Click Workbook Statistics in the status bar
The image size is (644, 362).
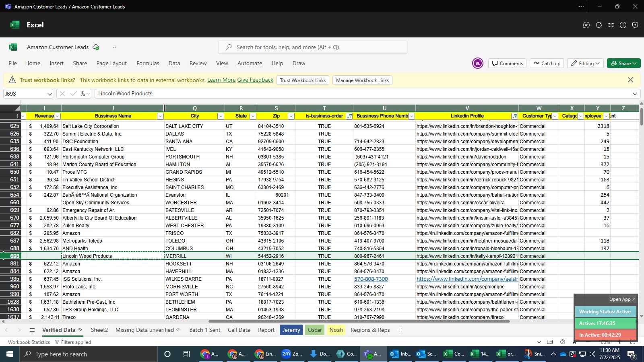click(29, 342)
